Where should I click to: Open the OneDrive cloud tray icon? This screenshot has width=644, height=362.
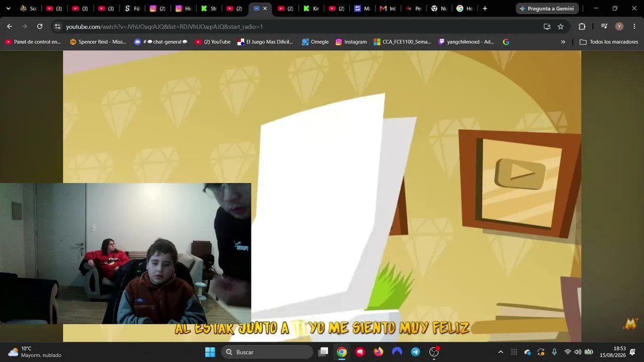[x=527, y=352]
